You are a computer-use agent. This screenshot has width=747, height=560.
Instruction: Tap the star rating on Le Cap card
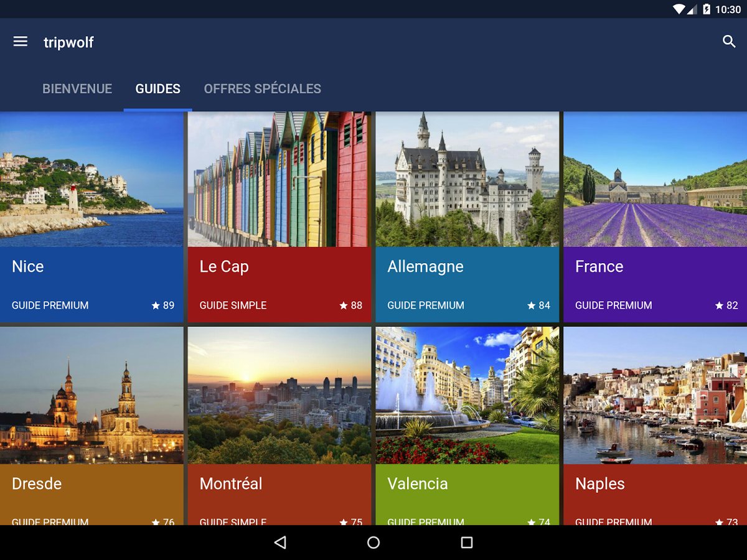point(351,306)
